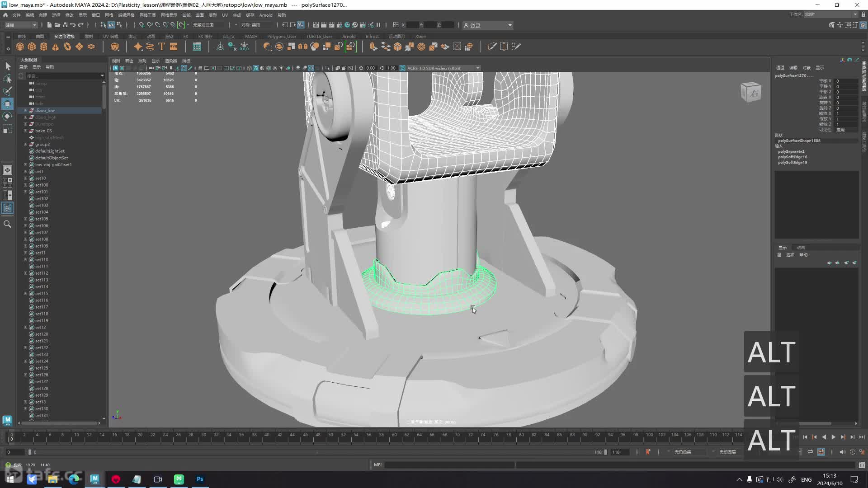Expand the dizuo_low node
The width and height of the screenshot is (868, 488).
tap(26, 110)
